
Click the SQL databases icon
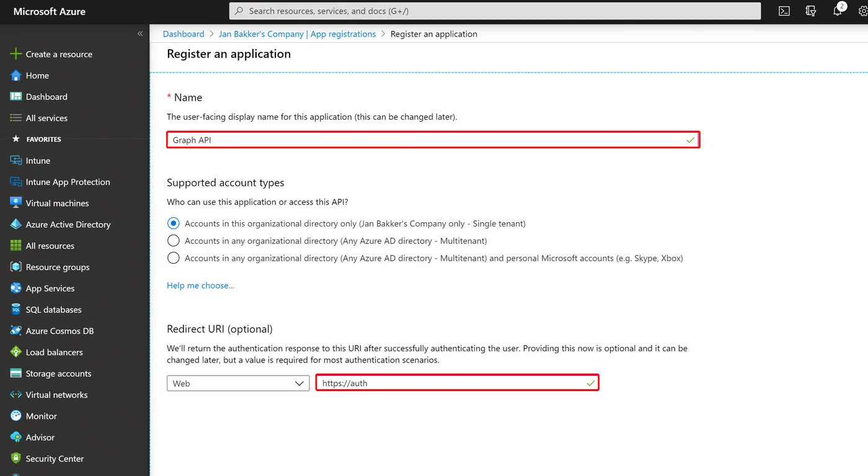click(x=15, y=310)
